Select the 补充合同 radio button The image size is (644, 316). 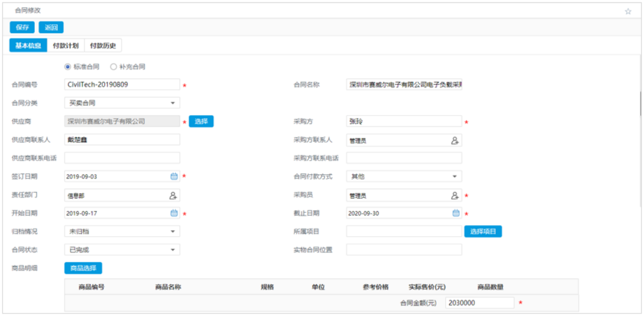[113, 67]
